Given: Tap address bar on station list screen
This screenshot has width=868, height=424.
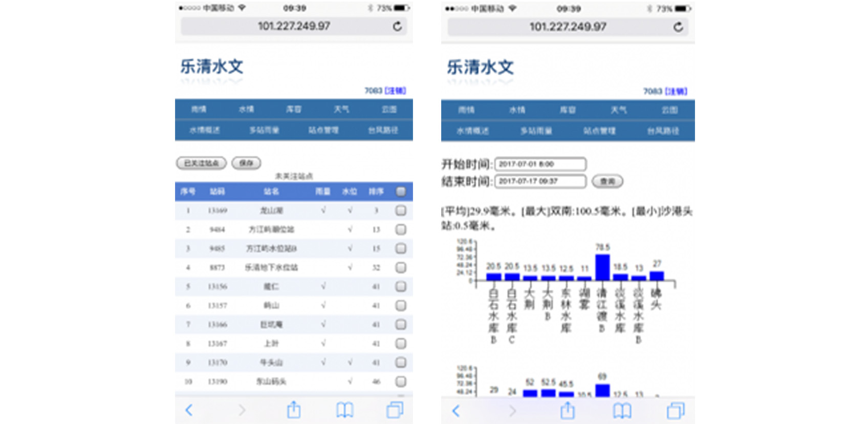Looking at the screenshot, I should [294, 26].
